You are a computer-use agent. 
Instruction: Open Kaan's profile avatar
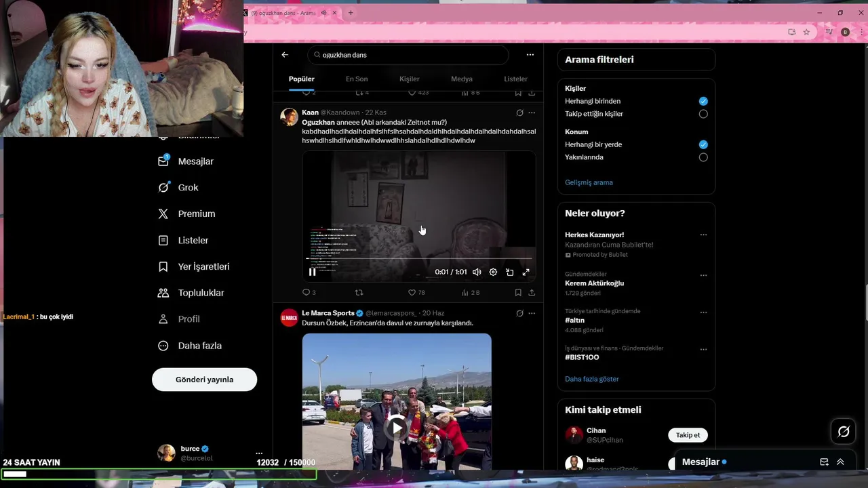[x=289, y=117]
